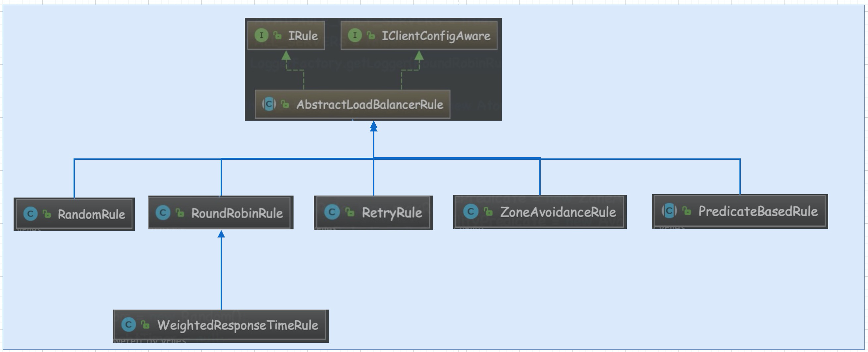This screenshot has height=352, width=868.
Task: Toggle the green visibility key on RandomRule
Action: (47, 214)
